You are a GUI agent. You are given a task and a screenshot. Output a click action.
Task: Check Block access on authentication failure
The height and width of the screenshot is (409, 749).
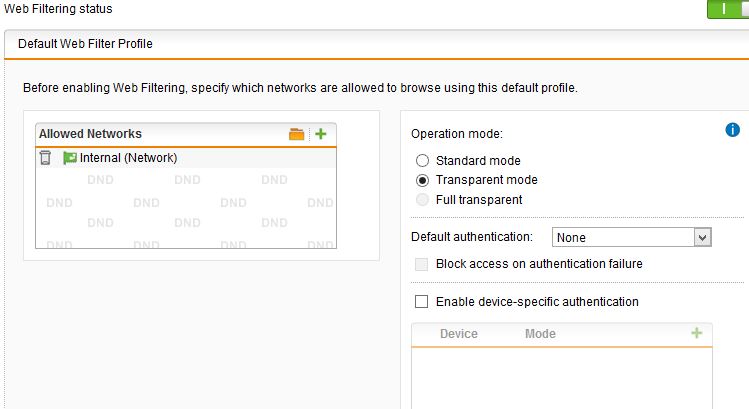tap(421, 264)
